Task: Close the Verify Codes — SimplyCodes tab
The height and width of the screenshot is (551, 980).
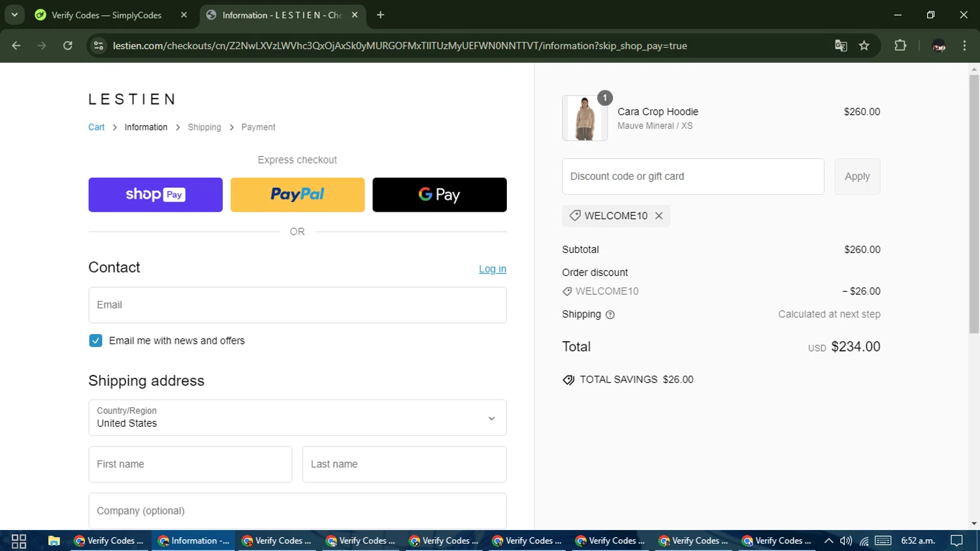Action: tap(184, 15)
